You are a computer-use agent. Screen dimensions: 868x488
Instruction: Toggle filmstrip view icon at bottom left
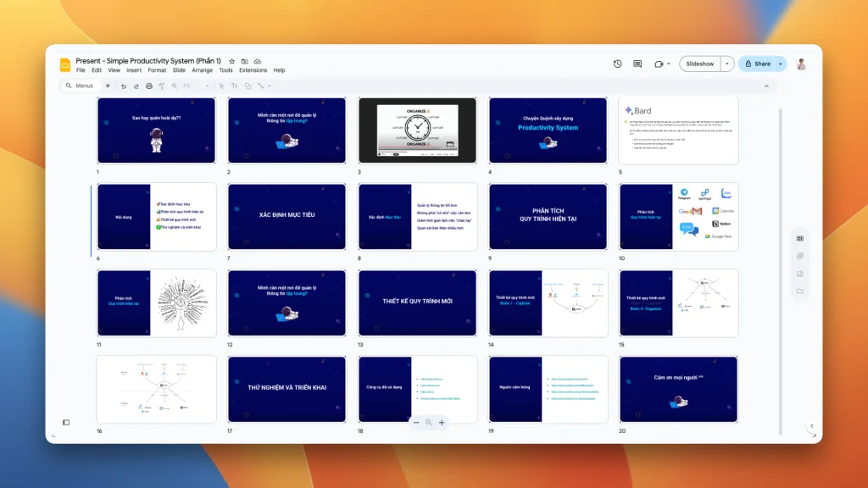pyautogui.click(x=66, y=422)
